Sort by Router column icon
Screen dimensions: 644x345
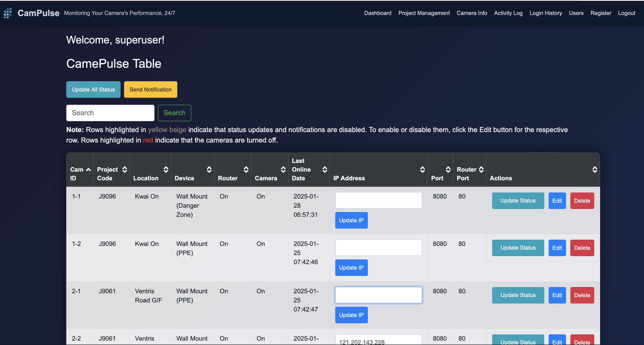point(246,170)
